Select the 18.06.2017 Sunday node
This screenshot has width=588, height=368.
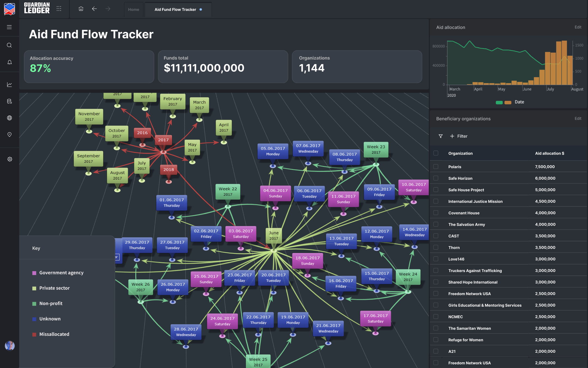pyautogui.click(x=308, y=261)
